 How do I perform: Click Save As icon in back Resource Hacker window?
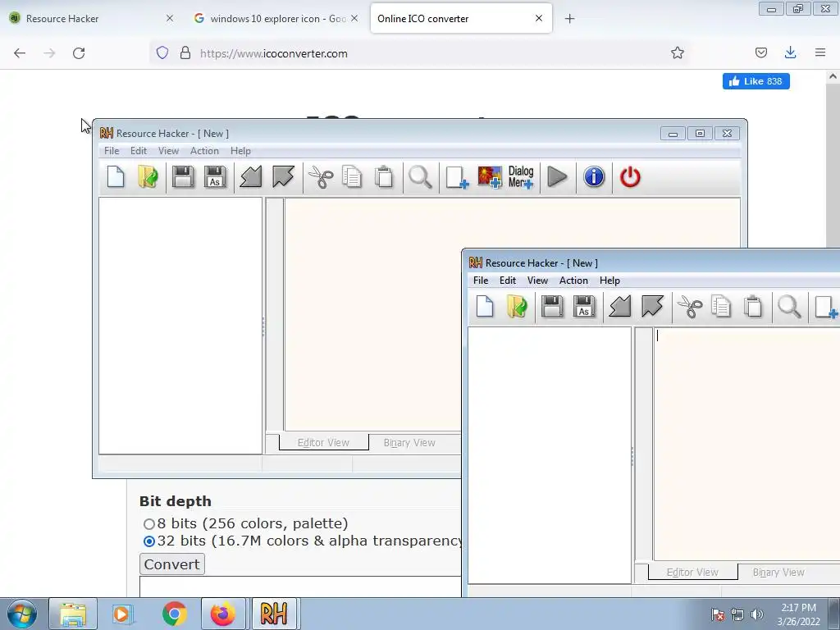tap(215, 177)
